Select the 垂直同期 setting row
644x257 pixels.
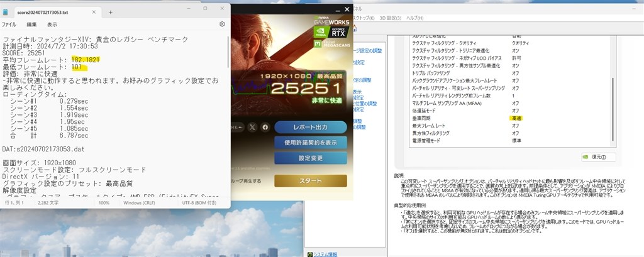(511, 118)
